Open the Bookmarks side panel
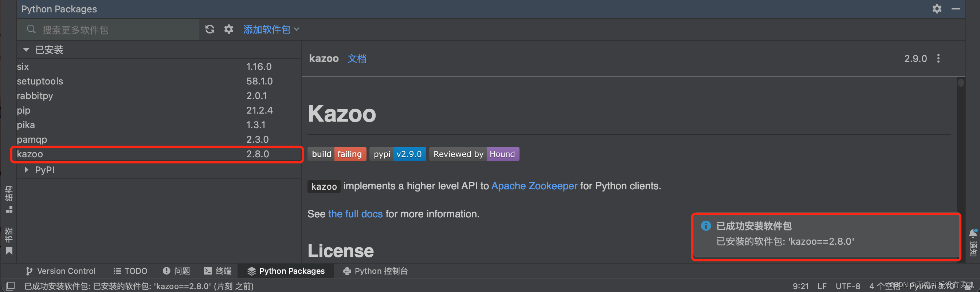This screenshot has height=292, width=980. coord(9,241)
